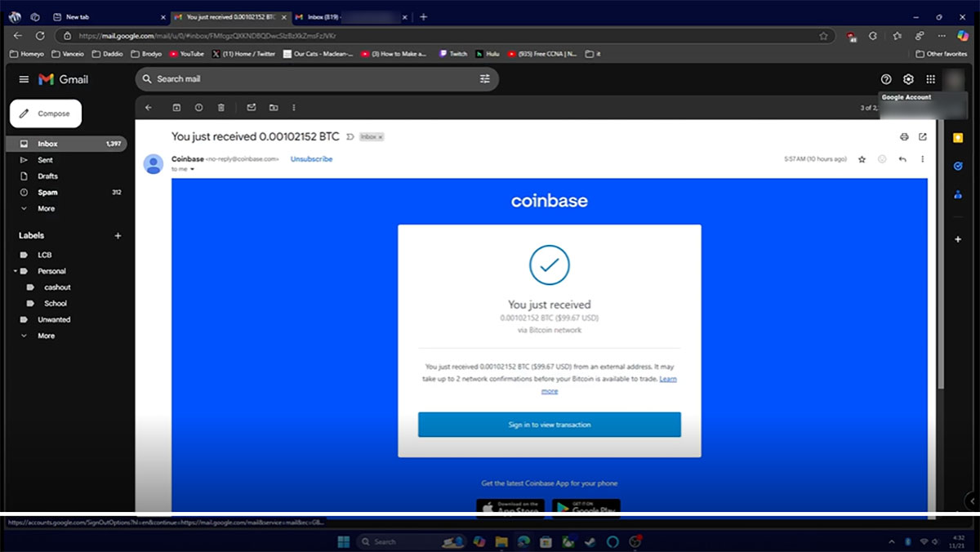Open Google Tasks in the side panel
The height and width of the screenshot is (552, 980).
(x=957, y=166)
